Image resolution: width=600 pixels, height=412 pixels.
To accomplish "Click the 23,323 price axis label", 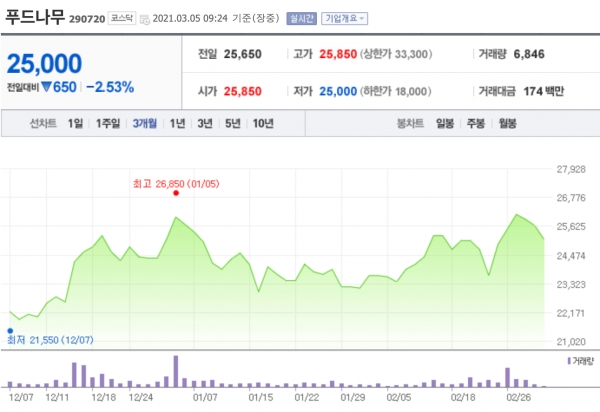I will coord(571,285).
